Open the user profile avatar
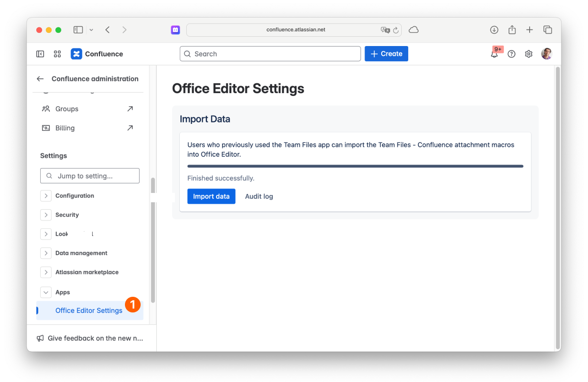 546,54
